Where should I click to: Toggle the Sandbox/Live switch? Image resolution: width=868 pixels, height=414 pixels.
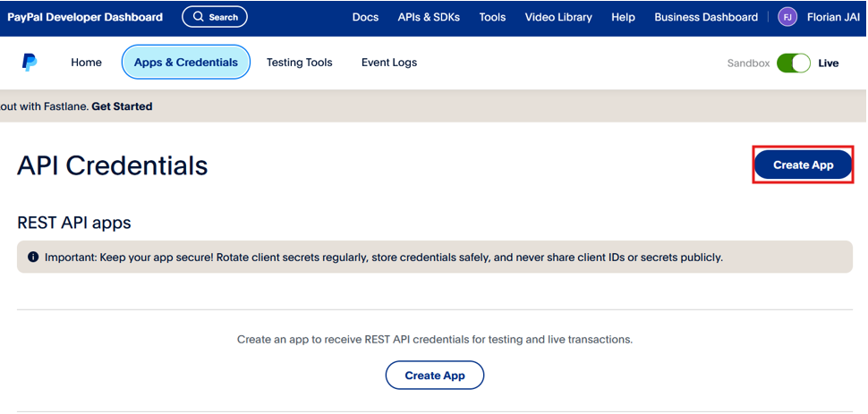point(793,63)
